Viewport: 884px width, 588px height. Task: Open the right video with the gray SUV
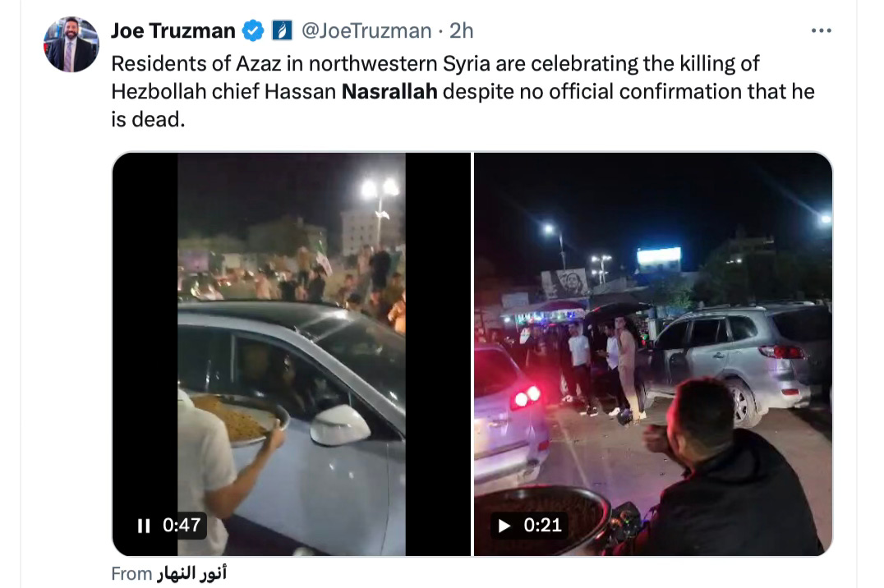coord(653,354)
